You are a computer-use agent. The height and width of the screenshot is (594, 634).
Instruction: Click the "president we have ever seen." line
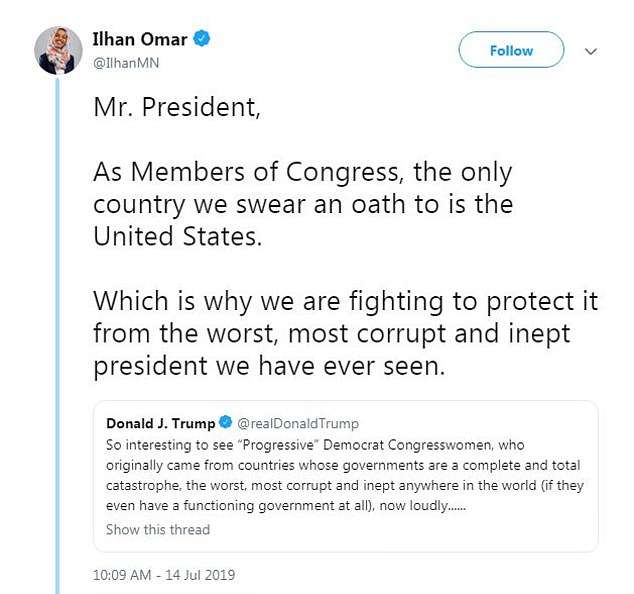click(267, 365)
